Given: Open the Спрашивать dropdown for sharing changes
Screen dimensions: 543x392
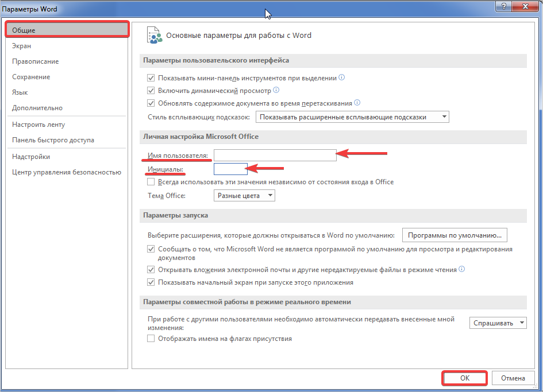Looking at the screenshot, I should [498, 323].
